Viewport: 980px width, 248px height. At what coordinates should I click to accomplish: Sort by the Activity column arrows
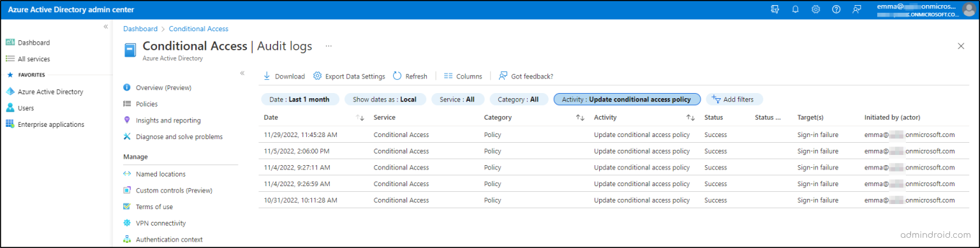(690, 118)
